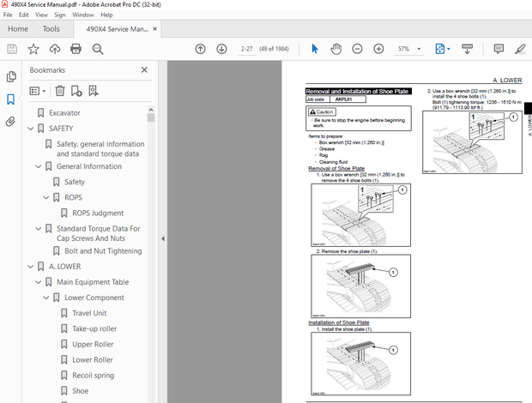Select the 490X4 Service Manual document tab

[x=117, y=29]
